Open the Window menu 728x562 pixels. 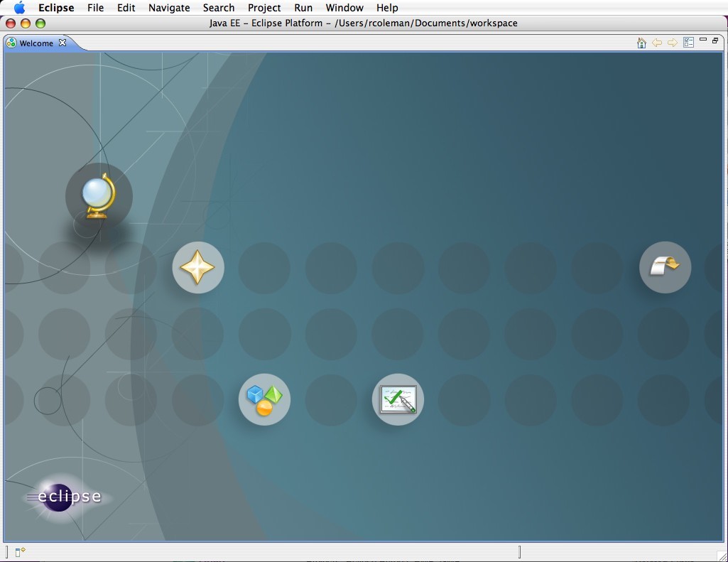click(343, 8)
